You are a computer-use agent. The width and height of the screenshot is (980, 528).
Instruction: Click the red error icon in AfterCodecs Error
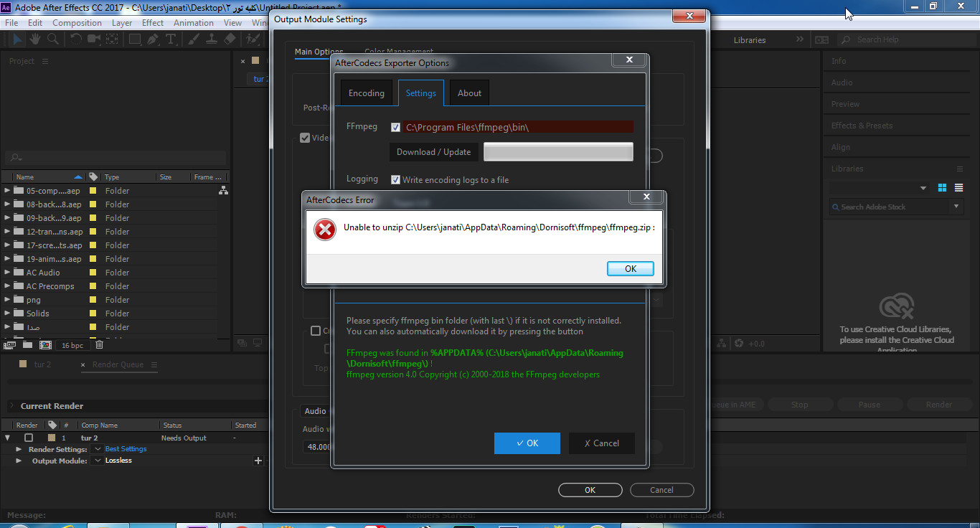(x=325, y=230)
